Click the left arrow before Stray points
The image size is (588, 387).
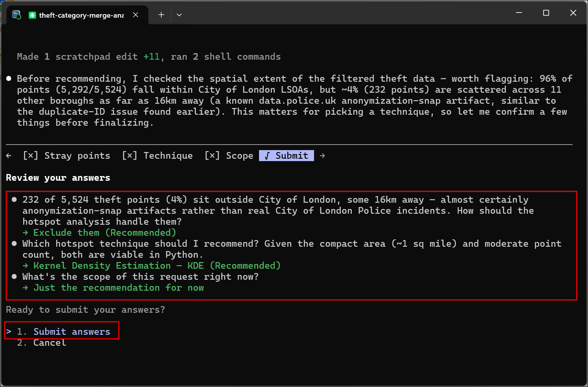[9, 156]
